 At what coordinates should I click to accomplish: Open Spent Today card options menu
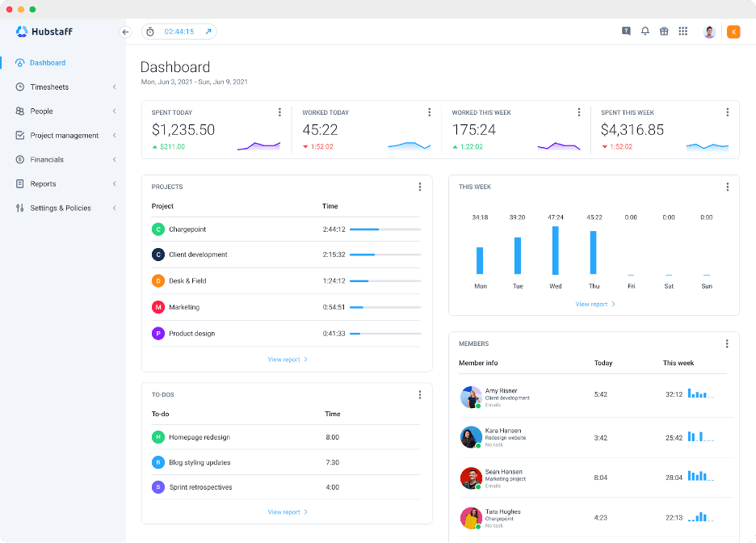279,112
